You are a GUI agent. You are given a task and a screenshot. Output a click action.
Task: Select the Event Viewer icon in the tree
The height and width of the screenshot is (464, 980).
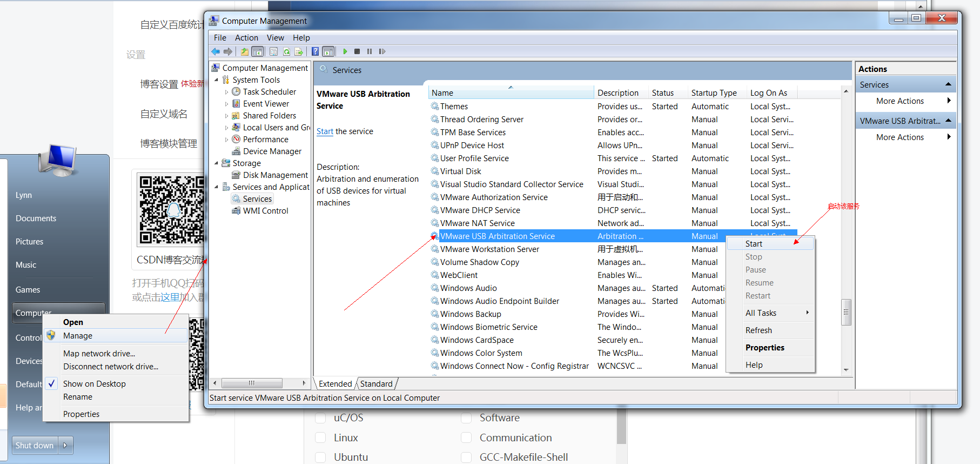(236, 103)
